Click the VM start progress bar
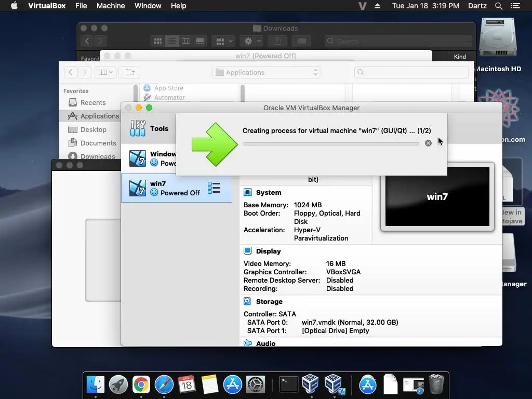Viewport: 532px width, 399px height. click(331, 144)
